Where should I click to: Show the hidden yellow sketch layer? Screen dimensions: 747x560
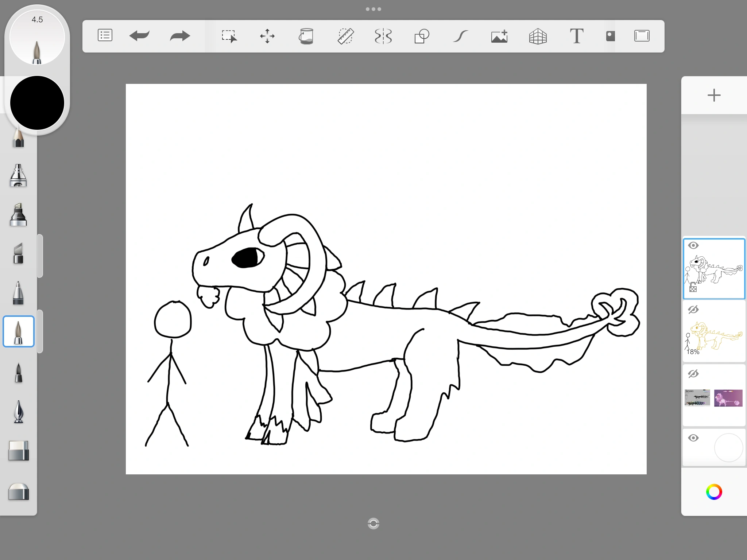(x=694, y=309)
